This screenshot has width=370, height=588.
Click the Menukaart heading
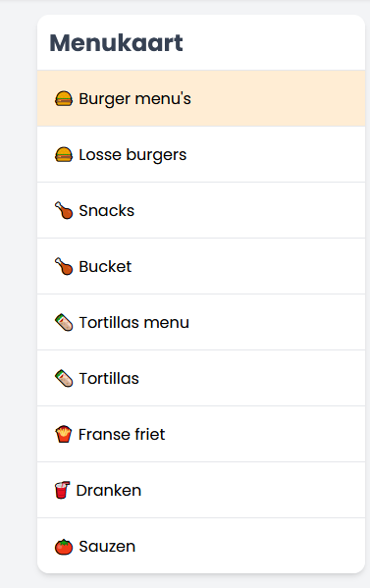116,43
